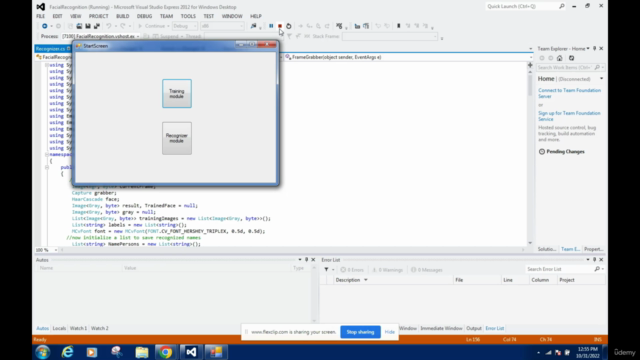Click the Stop sharing button

[x=360, y=332]
